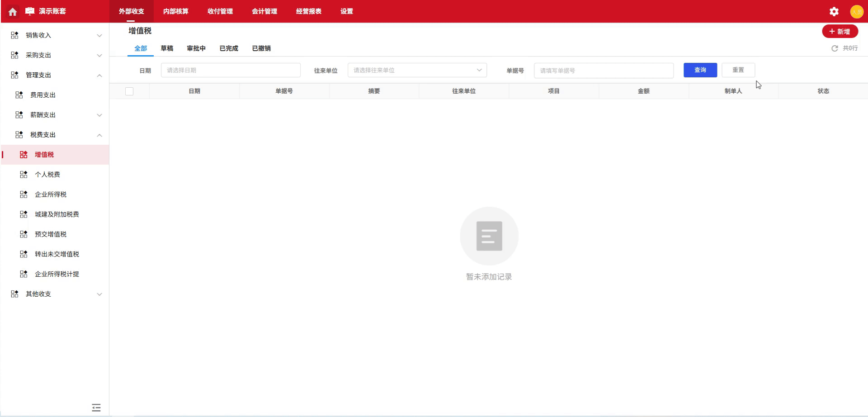
Task: Select the 费用支出 sidebar icon
Action: tap(19, 95)
